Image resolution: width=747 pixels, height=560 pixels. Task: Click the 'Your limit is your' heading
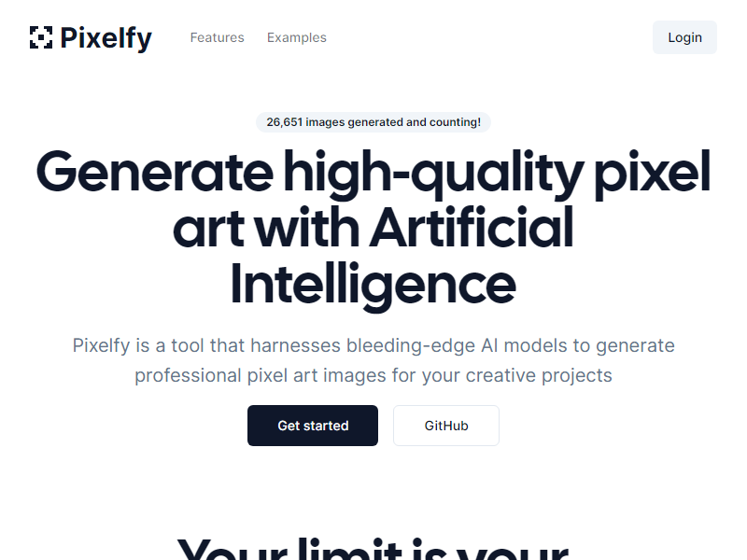373,549
